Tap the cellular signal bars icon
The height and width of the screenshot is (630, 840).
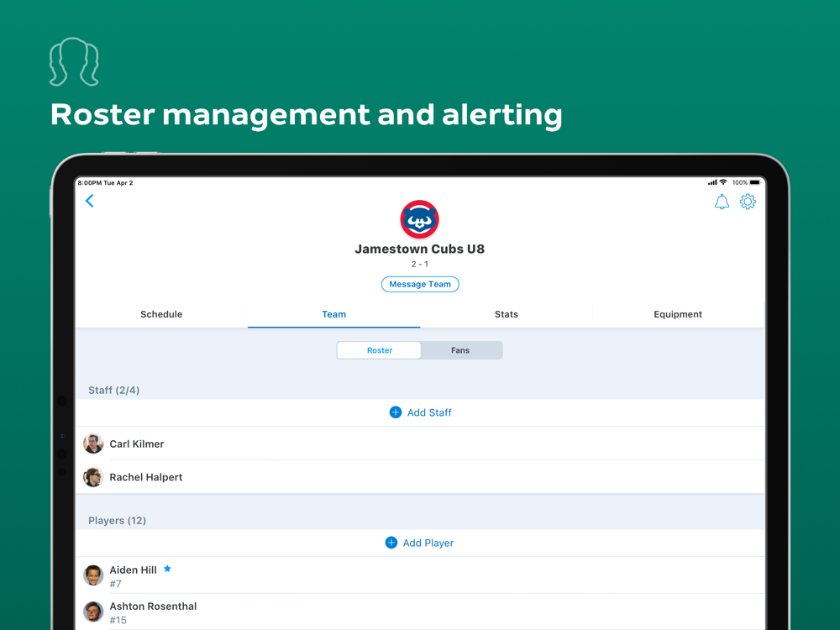tap(712, 182)
